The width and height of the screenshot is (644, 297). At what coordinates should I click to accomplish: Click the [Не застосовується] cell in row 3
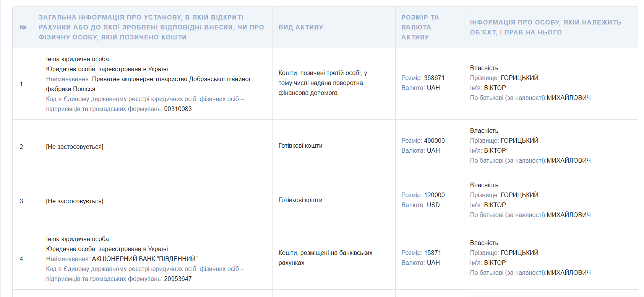(75, 201)
